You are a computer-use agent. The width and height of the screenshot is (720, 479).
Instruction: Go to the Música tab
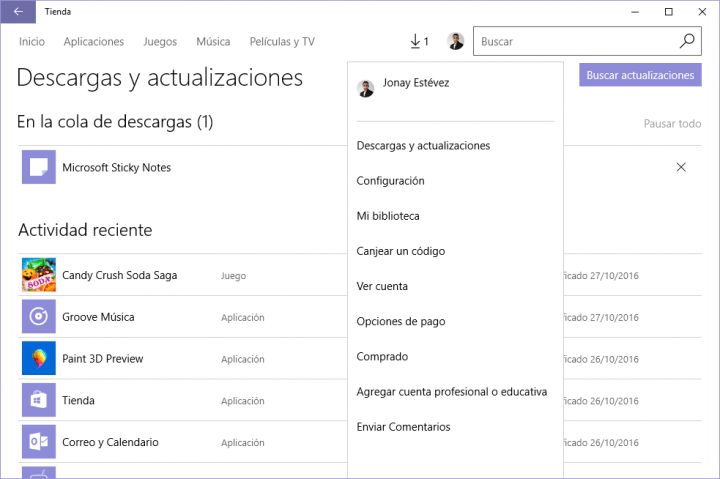point(213,42)
